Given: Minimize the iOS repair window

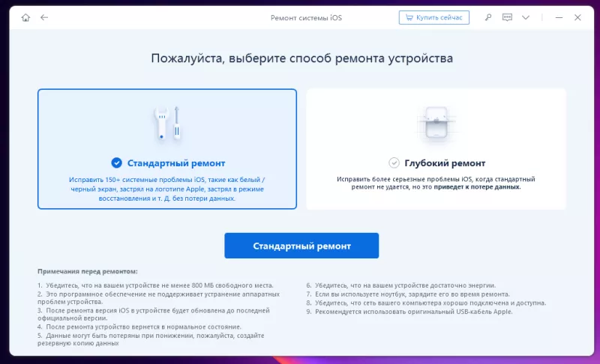Looking at the screenshot, I should pyautogui.click(x=559, y=17).
